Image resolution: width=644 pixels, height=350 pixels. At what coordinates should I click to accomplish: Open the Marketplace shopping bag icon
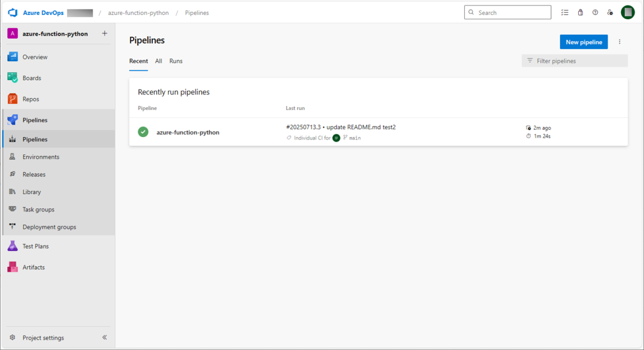pyautogui.click(x=580, y=12)
